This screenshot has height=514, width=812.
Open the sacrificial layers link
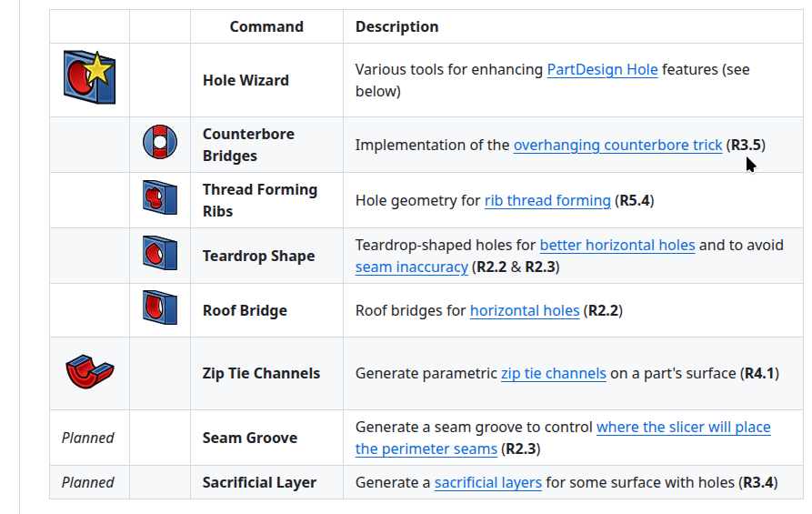click(x=488, y=482)
